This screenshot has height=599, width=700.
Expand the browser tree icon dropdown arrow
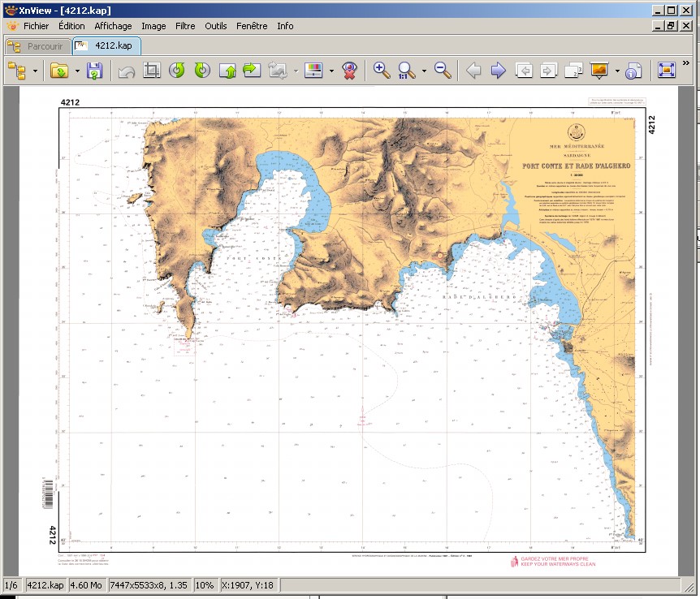35,71
